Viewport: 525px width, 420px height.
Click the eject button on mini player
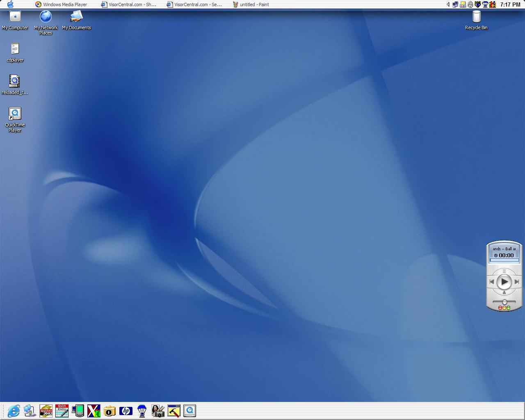tap(504, 292)
